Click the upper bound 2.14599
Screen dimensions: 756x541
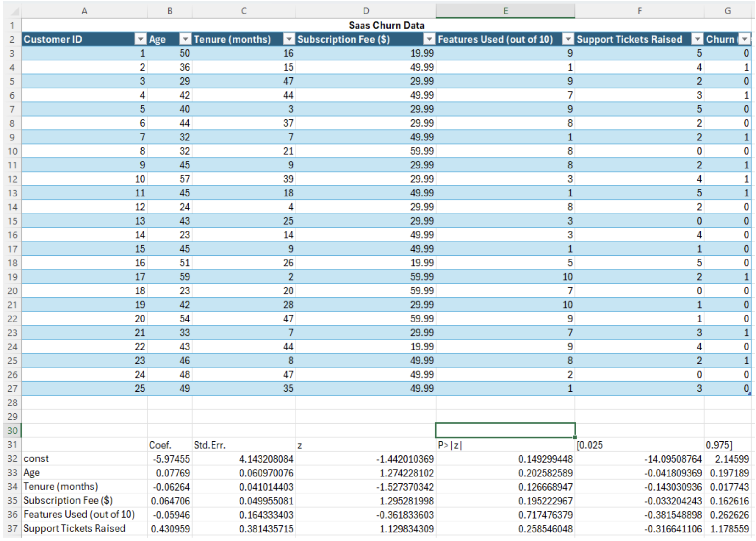tap(728, 459)
